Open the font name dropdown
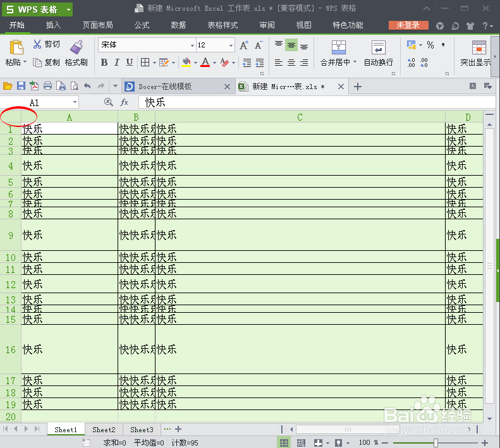This screenshot has width=500, height=448. pos(192,45)
